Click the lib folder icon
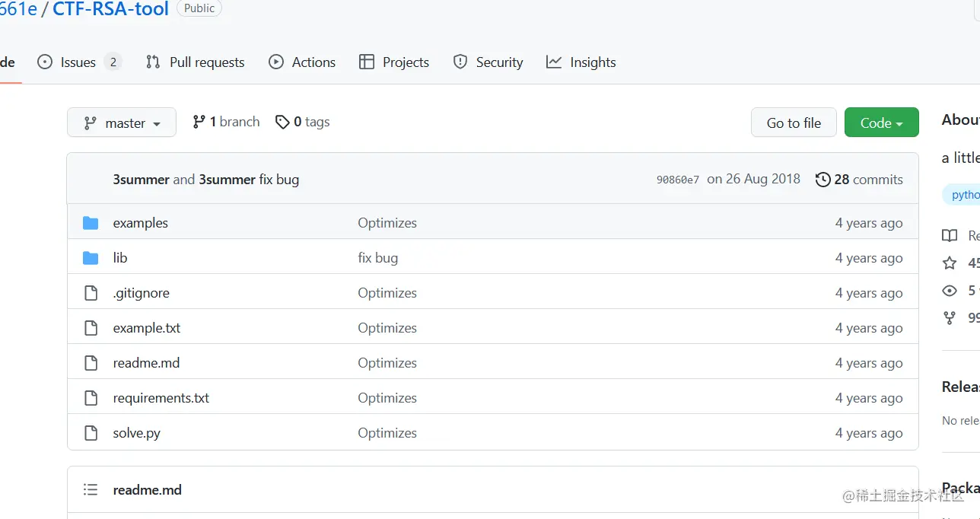This screenshot has width=980, height=519. (x=91, y=258)
